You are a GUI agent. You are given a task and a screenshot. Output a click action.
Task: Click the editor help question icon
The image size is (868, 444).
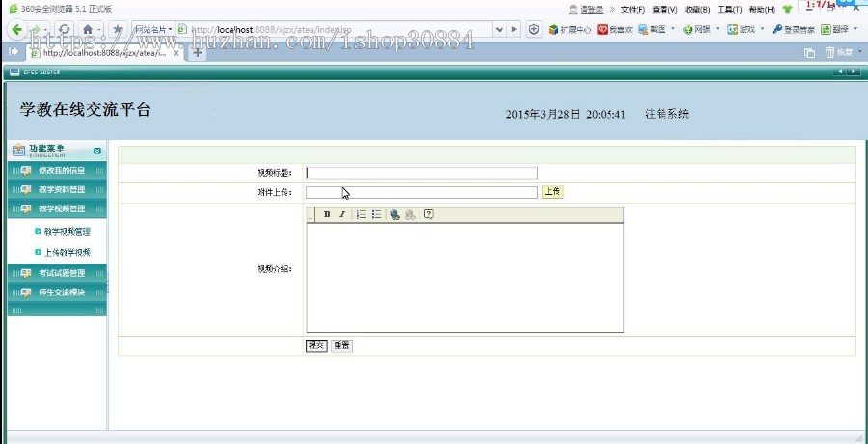click(x=428, y=214)
